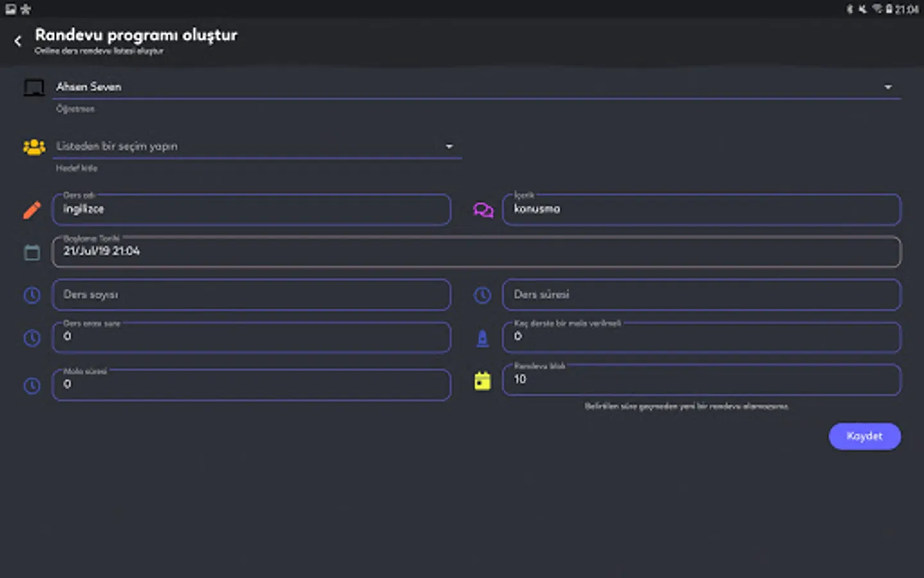Save the schedule with Kaydet button
924x578 pixels.
click(864, 436)
